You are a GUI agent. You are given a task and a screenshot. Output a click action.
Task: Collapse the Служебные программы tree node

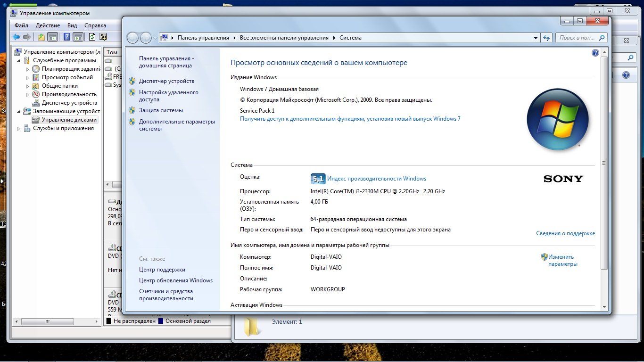coord(19,61)
